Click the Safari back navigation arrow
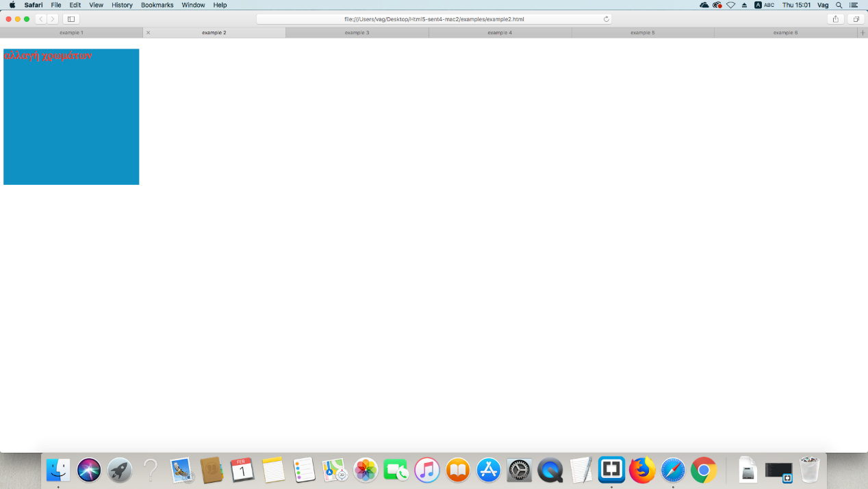This screenshot has height=489, width=868. point(41,19)
